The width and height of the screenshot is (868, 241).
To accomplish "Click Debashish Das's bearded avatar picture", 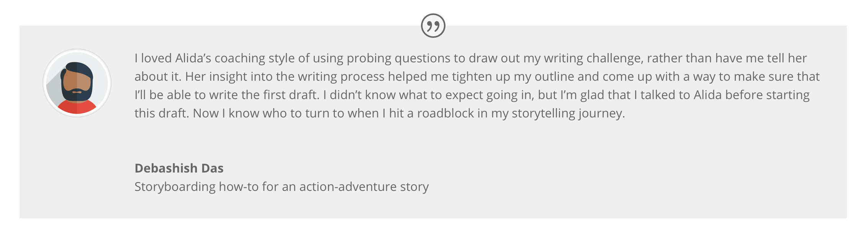I will (x=77, y=83).
